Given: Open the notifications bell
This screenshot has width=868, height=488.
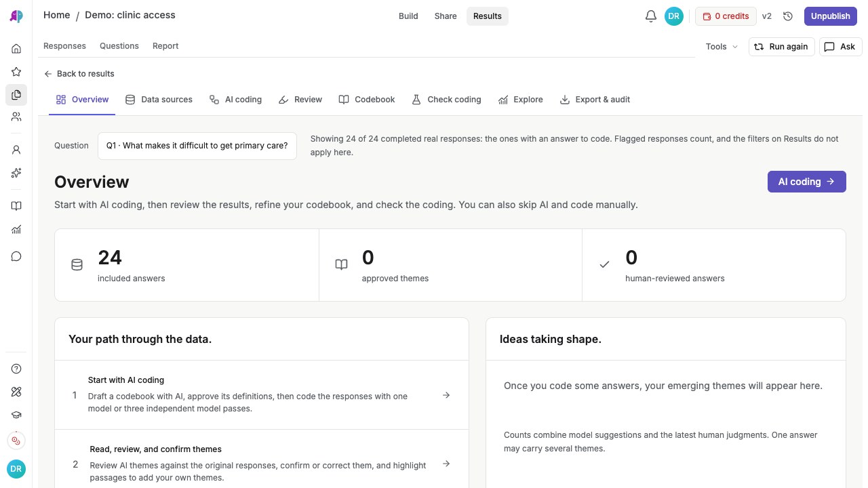Looking at the screenshot, I should 650,16.
